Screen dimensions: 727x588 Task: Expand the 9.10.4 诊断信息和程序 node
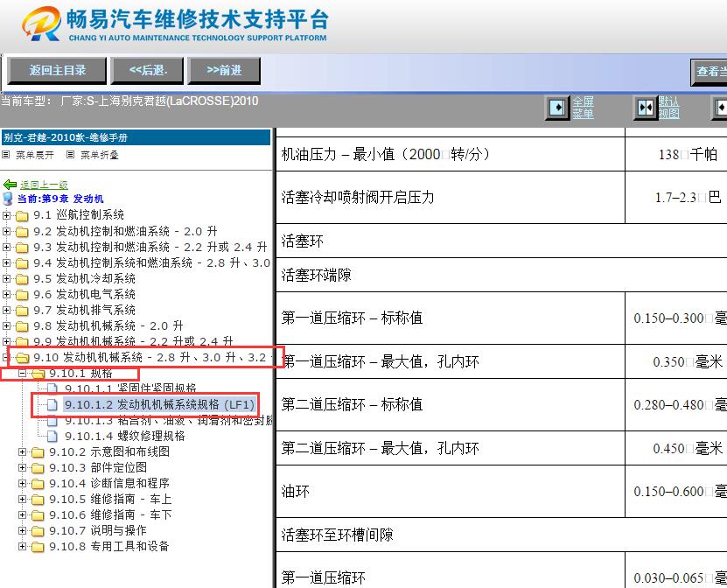point(22,483)
